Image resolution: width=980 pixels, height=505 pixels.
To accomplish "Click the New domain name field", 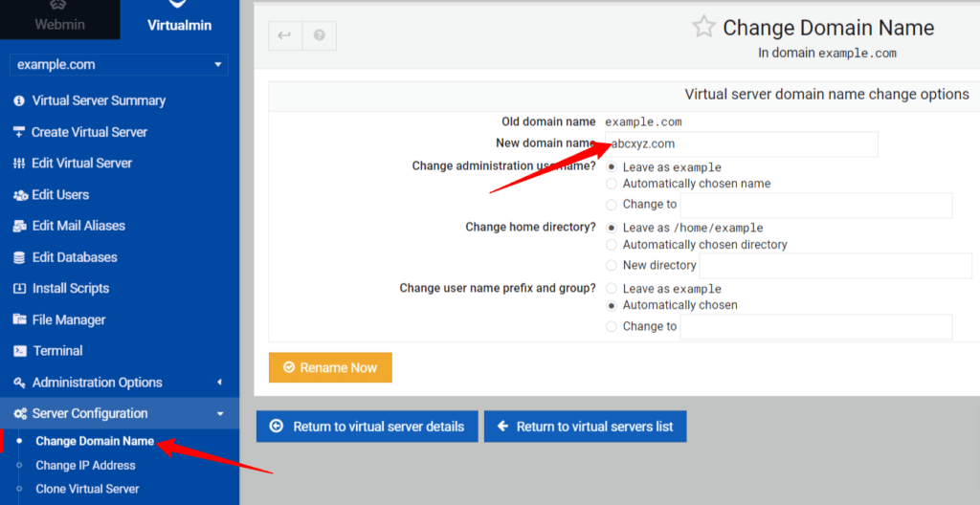I will click(x=742, y=144).
